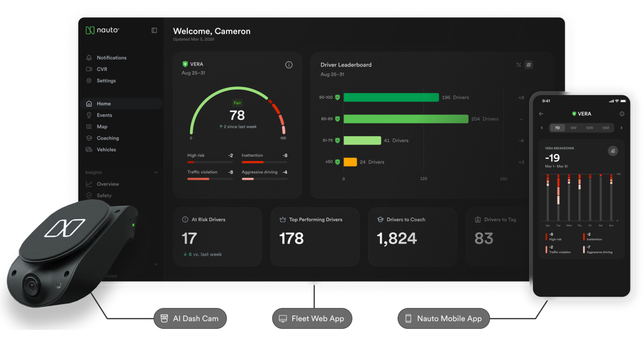Image resolution: width=644 pixels, height=338 pixels.
Task: Tap the chart view button in VERA Breakdown
Action: (x=613, y=151)
